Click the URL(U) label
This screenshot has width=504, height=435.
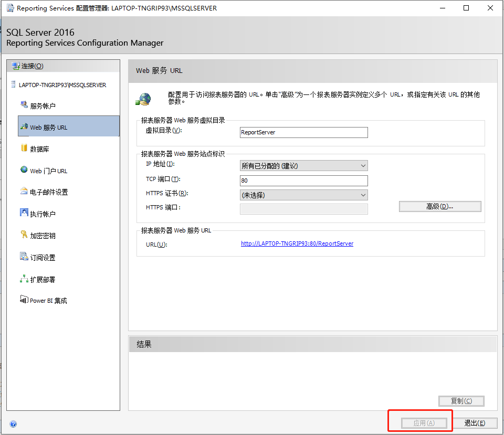click(x=156, y=245)
